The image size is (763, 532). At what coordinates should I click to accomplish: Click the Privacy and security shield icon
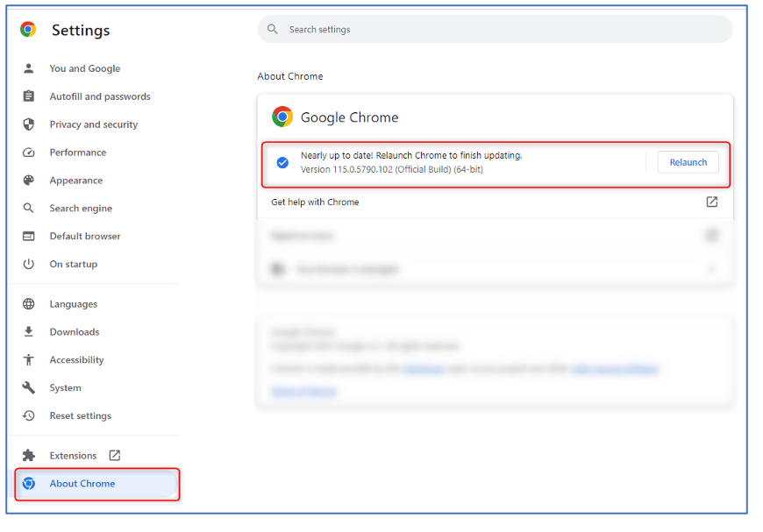coord(29,124)
